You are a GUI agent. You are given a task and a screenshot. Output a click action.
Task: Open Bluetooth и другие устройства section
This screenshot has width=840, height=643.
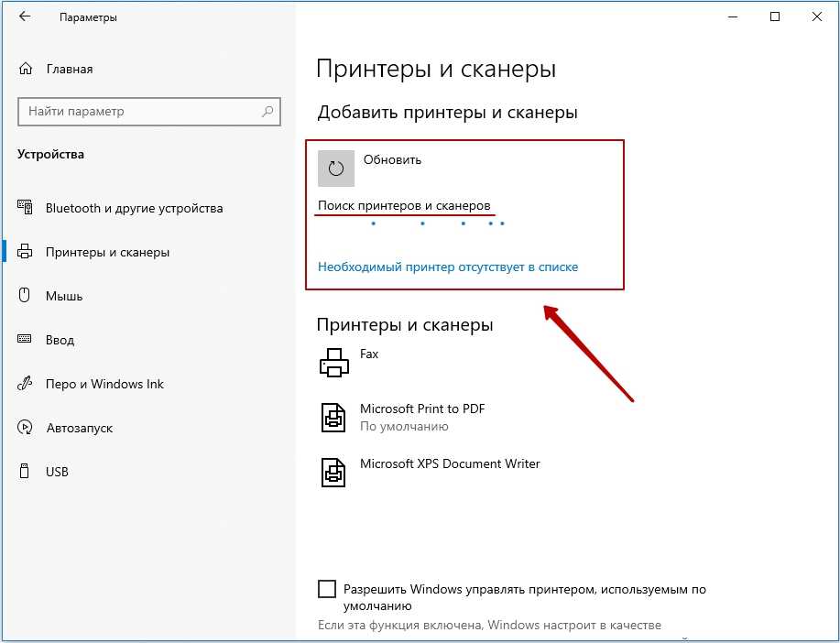(134, 208)
